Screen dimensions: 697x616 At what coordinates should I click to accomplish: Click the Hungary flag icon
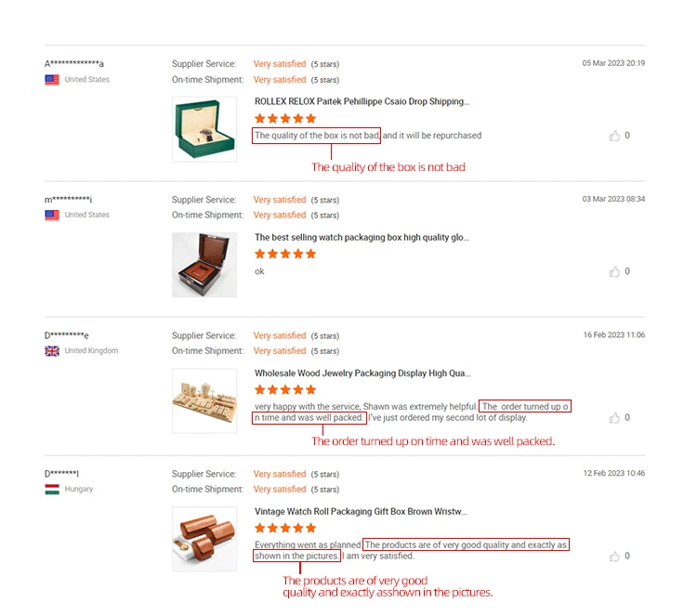point(52,490)
